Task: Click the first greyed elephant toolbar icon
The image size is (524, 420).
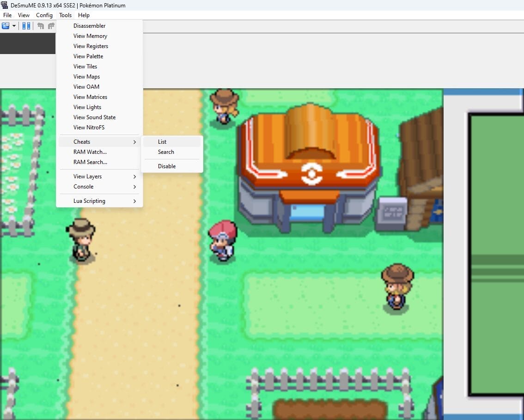Action: (x=41, y=26)
